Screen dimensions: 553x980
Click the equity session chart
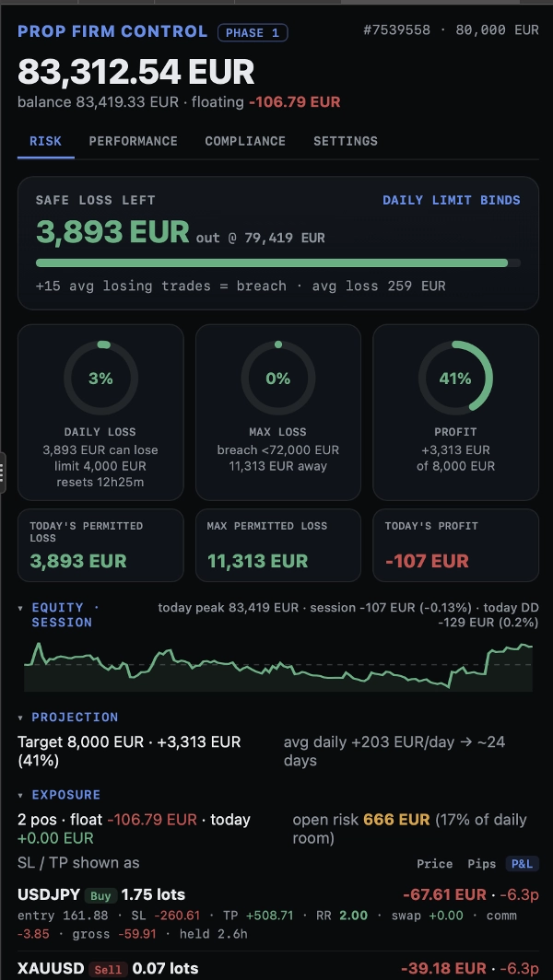(277, 666)
